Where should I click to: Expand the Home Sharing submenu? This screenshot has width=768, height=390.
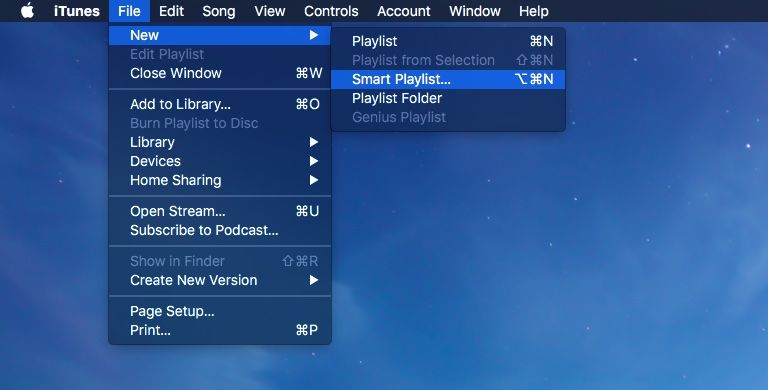click(x=220, y=181)
